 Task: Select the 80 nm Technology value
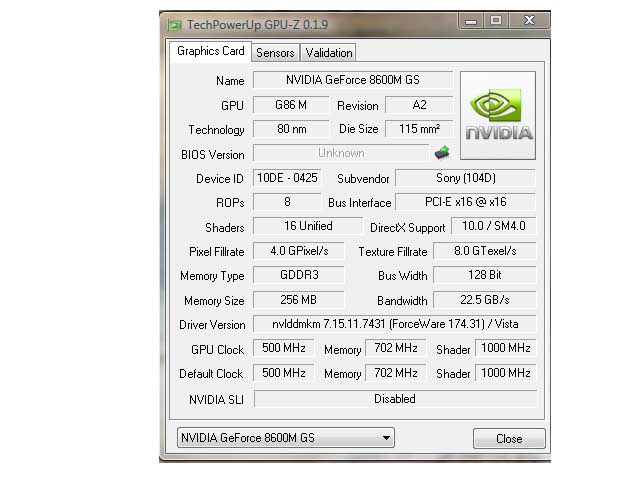pyautogui.click(x=291, y=129)
